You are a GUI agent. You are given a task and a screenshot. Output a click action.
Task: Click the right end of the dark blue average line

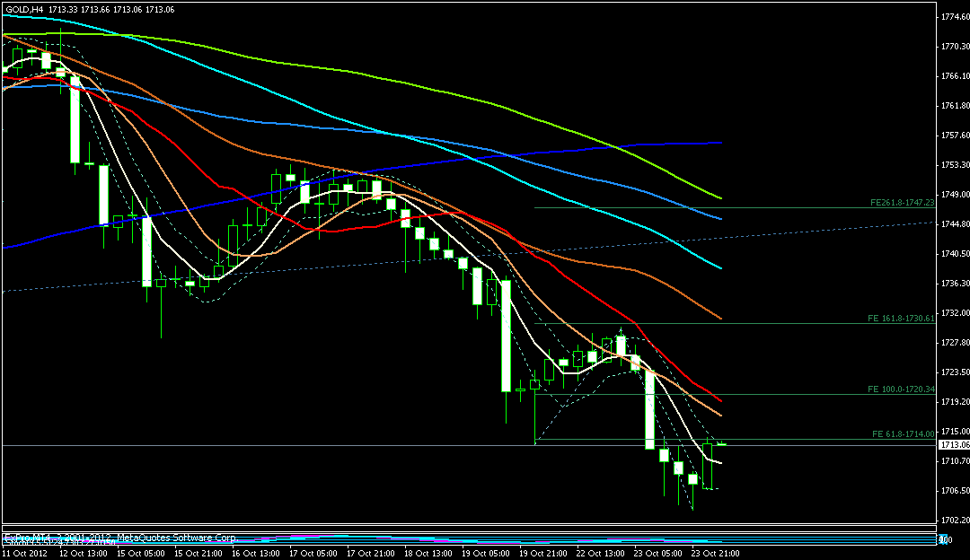pos(721,143)
